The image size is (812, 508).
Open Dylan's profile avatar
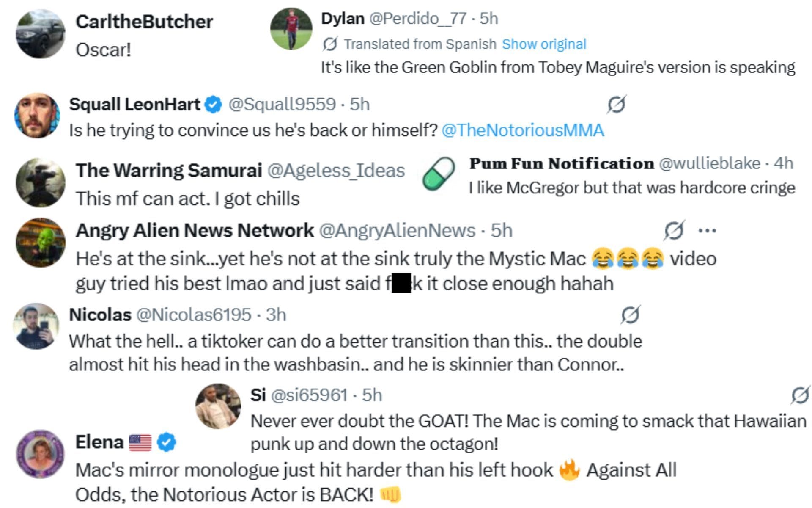pyautogui.click(x=291, y=29)
